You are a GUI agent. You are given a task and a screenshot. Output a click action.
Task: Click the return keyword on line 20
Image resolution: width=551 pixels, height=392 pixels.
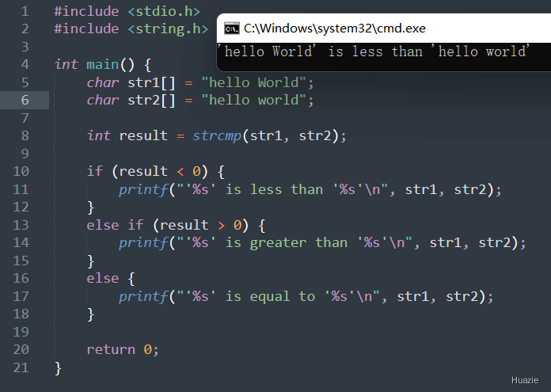tap(111, 349)
